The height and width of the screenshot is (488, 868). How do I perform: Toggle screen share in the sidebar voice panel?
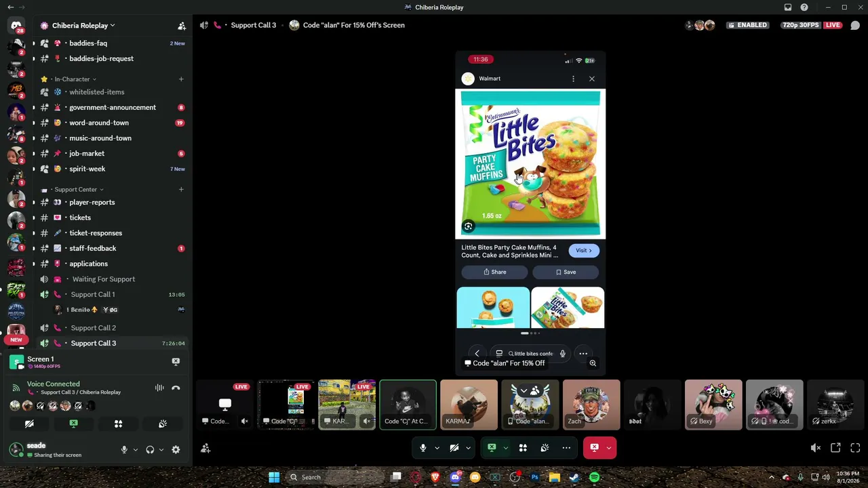(x=73, y=424)
